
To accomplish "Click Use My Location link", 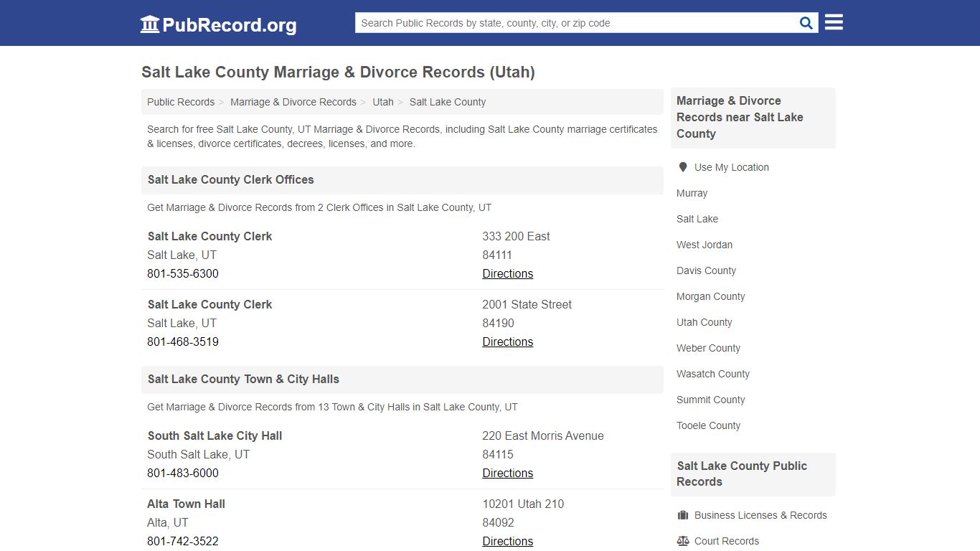I will point(732,167).
